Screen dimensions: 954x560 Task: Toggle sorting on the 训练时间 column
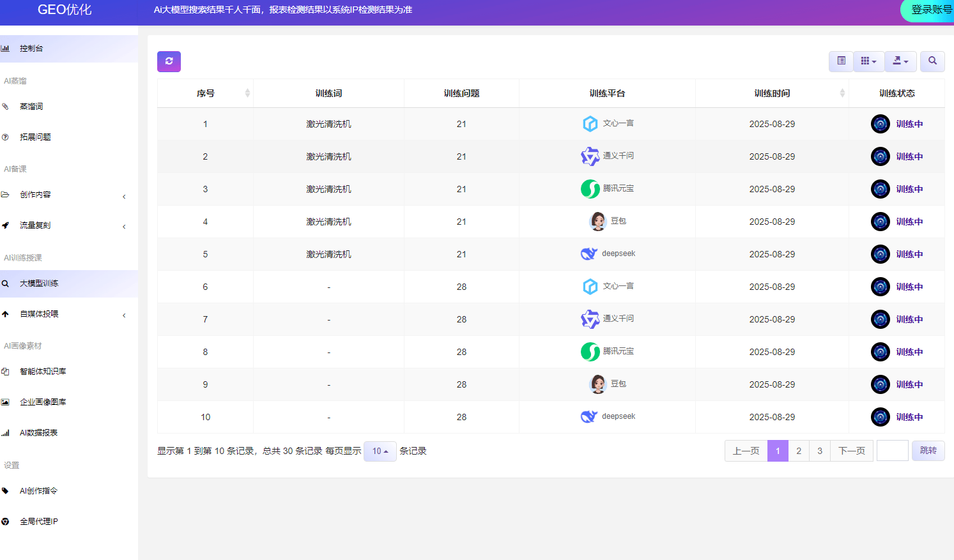[x=842, y=93]
